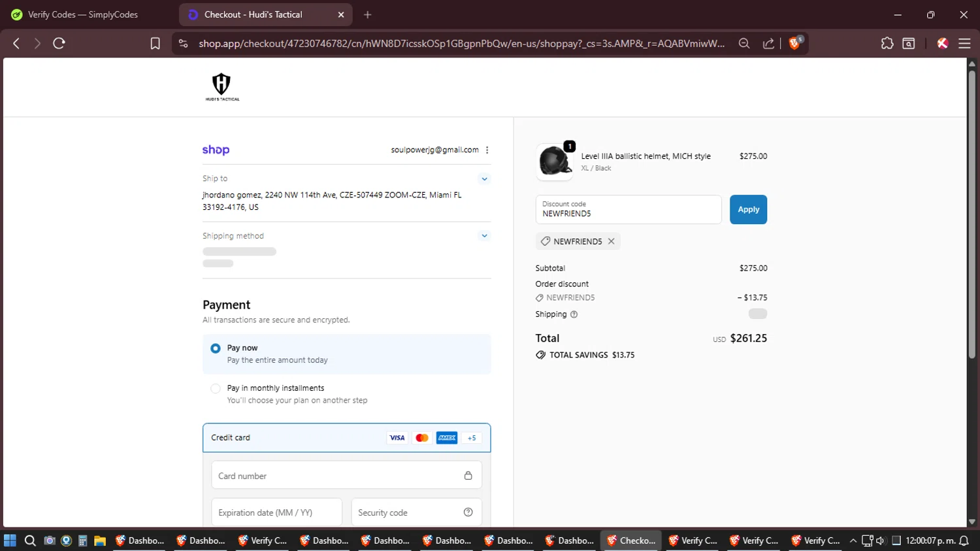This screenshot has width=980, height=551.
Task: Click the Shipping info question icon
Action: 574,314
